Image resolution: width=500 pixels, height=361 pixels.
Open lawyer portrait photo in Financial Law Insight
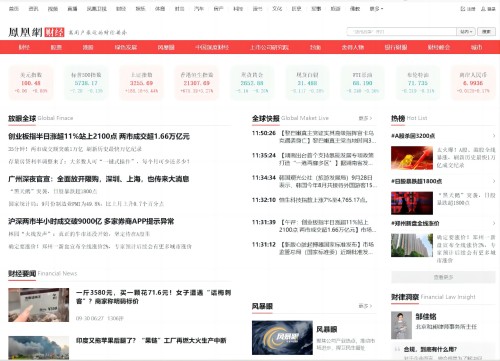[x=401, y=325]
